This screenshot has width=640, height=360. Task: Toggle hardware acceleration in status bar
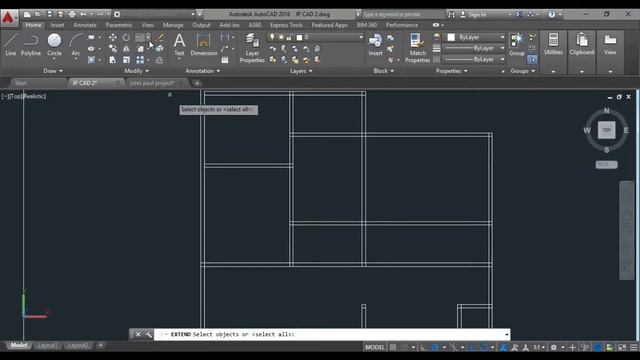click(598, 347)
